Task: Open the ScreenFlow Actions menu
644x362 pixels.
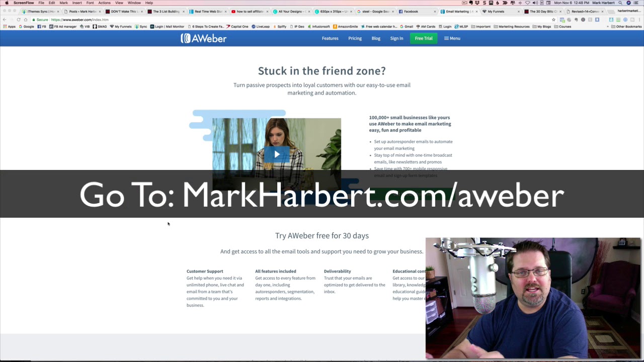Action: click(x=104, y=3)
